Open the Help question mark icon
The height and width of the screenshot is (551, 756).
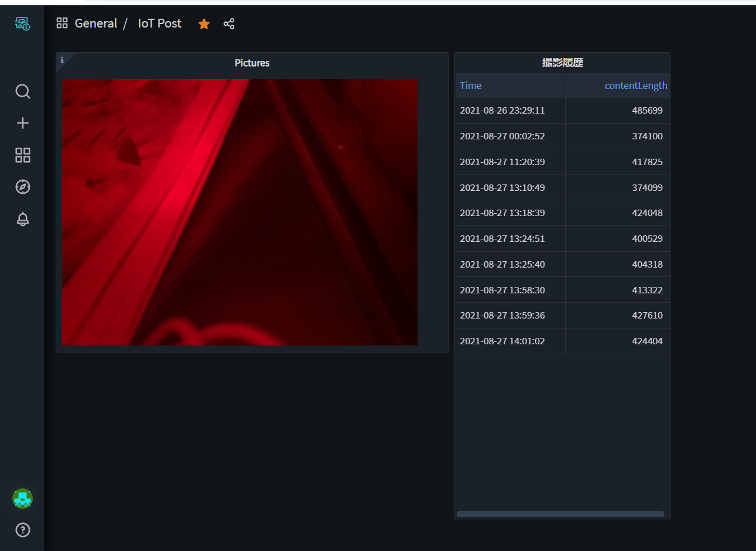click(22, 530)
